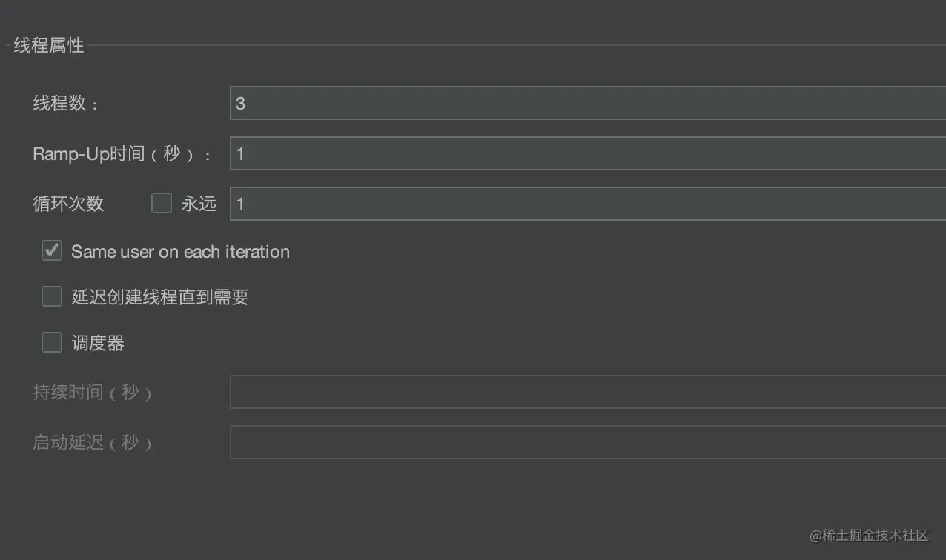Image resolution: width=946 pixels, height=560 pixels.
Task: Click the 启动延迟（秒） input field
Action: point(587,442)
